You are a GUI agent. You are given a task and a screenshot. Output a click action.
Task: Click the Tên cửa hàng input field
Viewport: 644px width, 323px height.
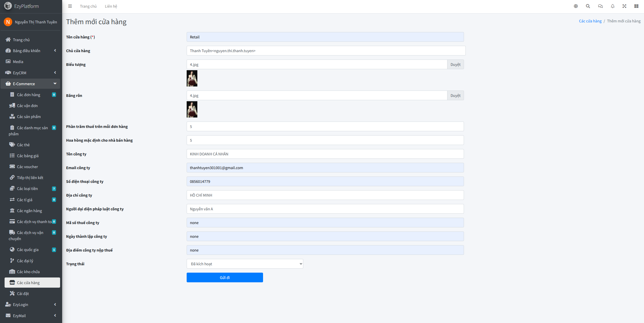pyautogui.click(x=325, y=37)
